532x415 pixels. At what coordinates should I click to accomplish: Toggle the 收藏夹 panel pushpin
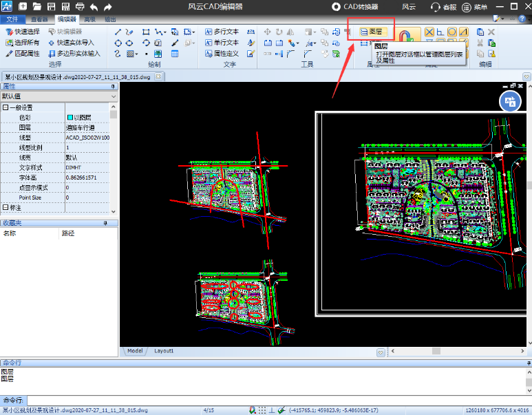tap(105, 223)
